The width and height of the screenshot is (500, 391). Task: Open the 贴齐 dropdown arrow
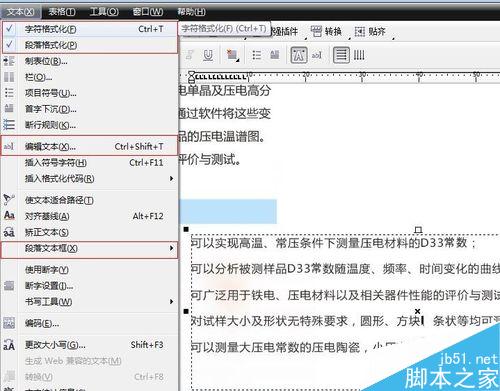click(x=393, y=38)
